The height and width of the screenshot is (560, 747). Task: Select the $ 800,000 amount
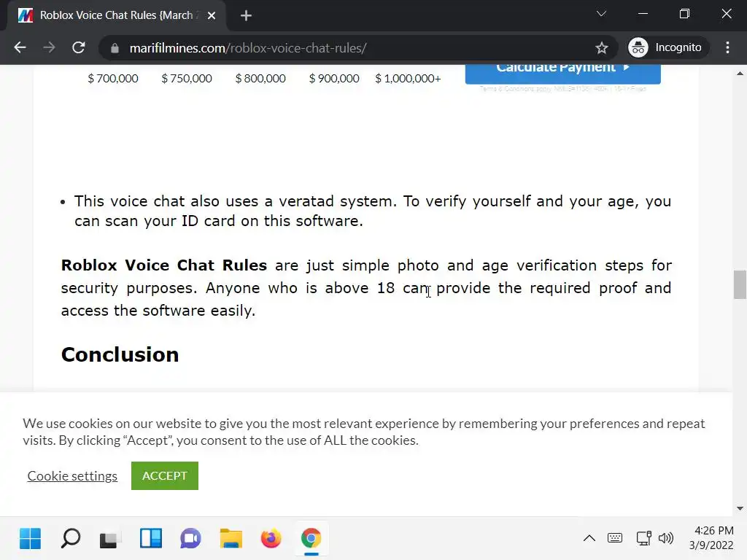(x=260, y=79)
